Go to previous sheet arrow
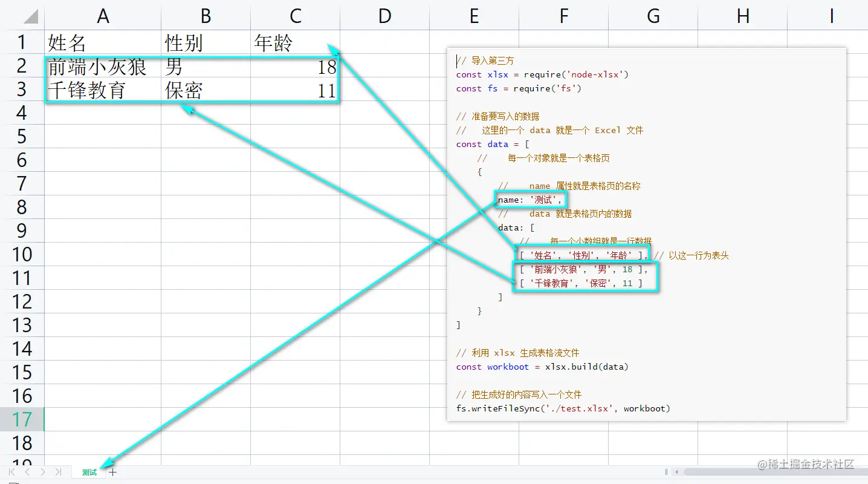The width and height of the screenshot is (868, 484). (x=27, y=472)
